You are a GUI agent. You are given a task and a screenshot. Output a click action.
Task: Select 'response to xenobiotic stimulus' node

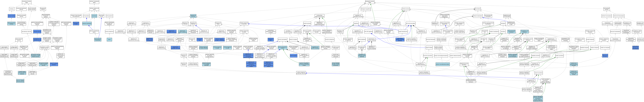pos(171,32)
